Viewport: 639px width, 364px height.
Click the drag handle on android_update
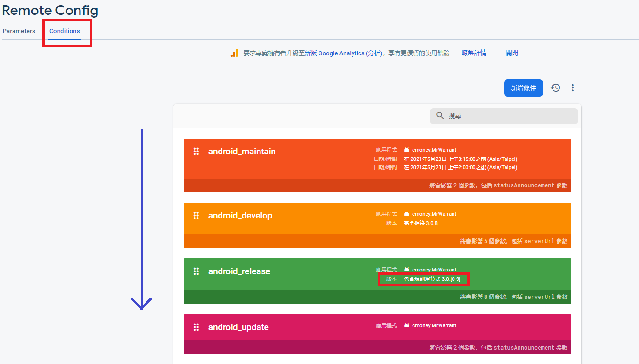pos(196,327)
